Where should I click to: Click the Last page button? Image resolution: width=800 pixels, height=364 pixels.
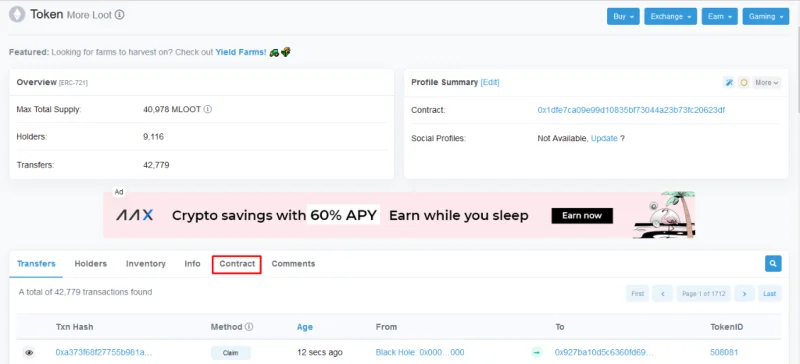769,294
